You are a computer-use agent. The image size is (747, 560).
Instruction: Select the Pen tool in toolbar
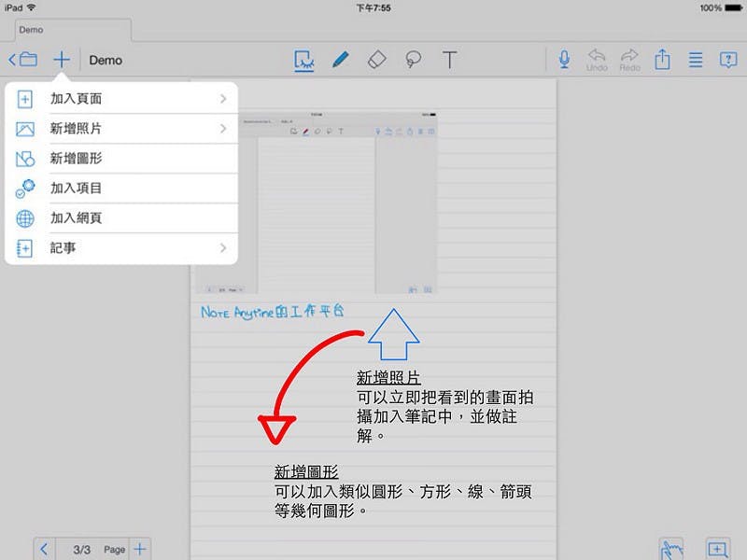[340, 61]
